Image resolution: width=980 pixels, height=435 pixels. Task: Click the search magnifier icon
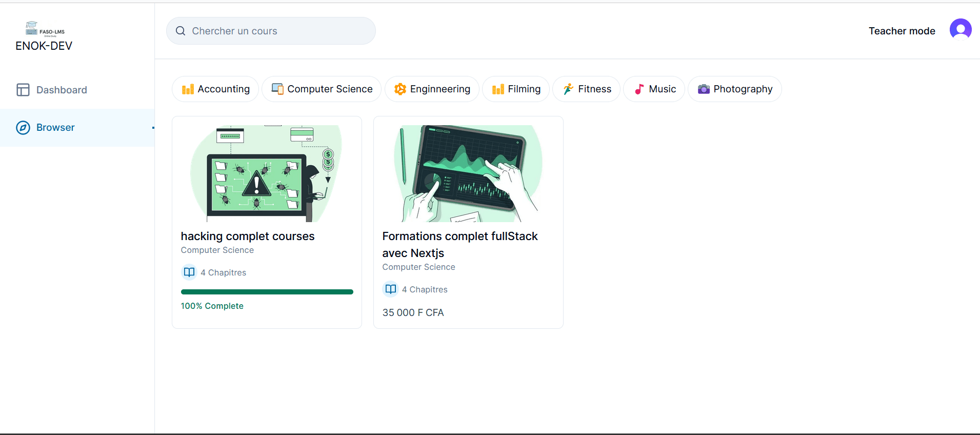pos(181,31)
